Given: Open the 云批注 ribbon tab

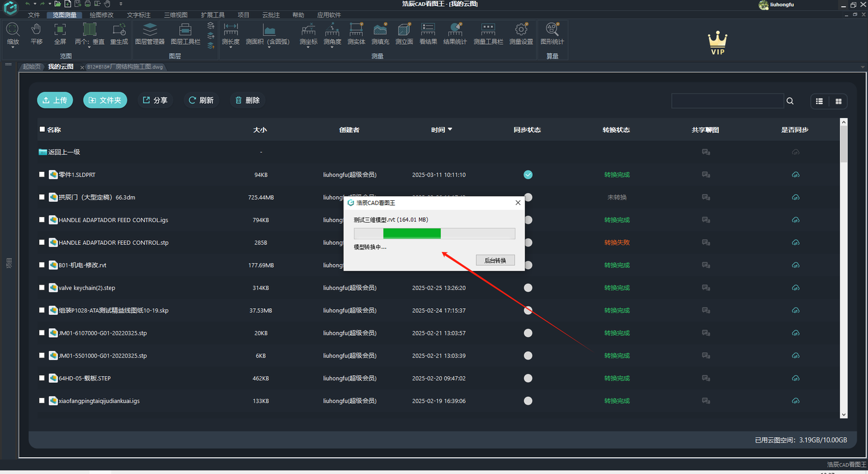Looking at the screenshot, I should pos(271,15).
